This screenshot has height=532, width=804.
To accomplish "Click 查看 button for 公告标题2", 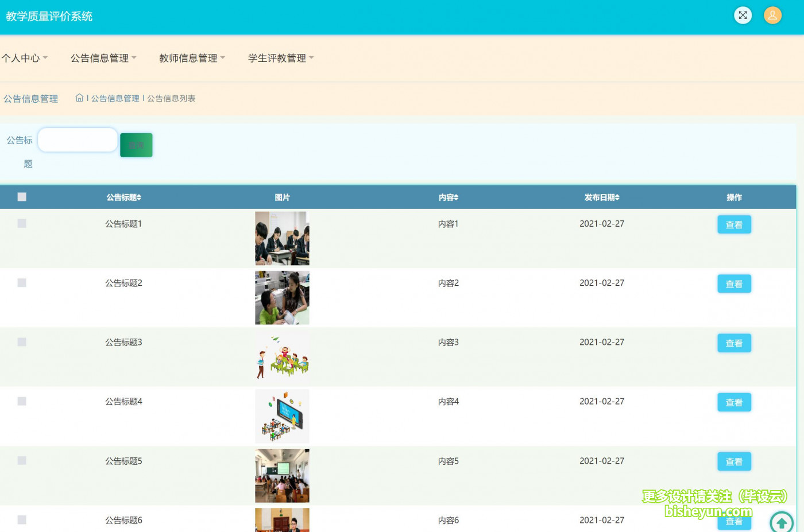I will [734, 284].
